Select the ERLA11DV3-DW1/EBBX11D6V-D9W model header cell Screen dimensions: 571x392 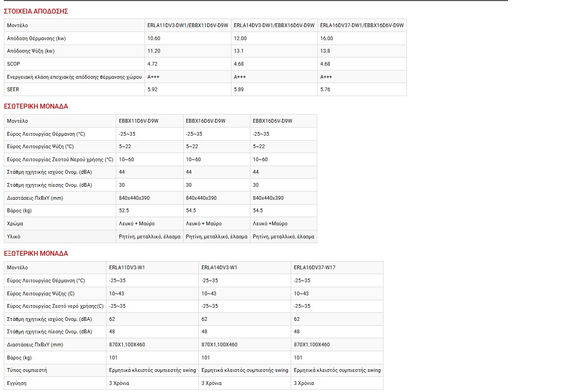(187, 26)
